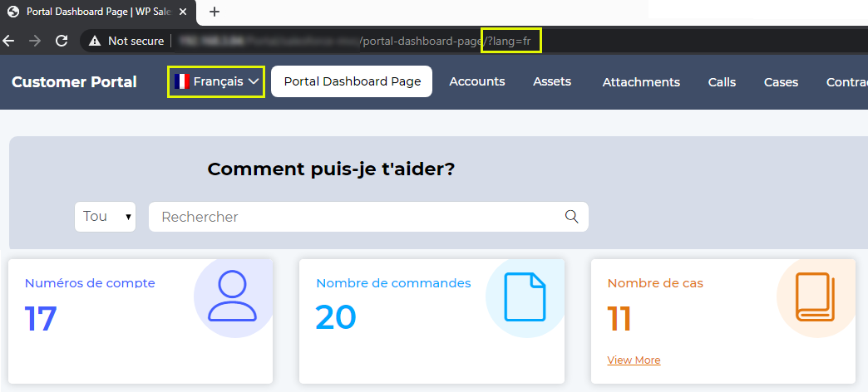Expand the Tou search filter dropdown

pos(105,217)
